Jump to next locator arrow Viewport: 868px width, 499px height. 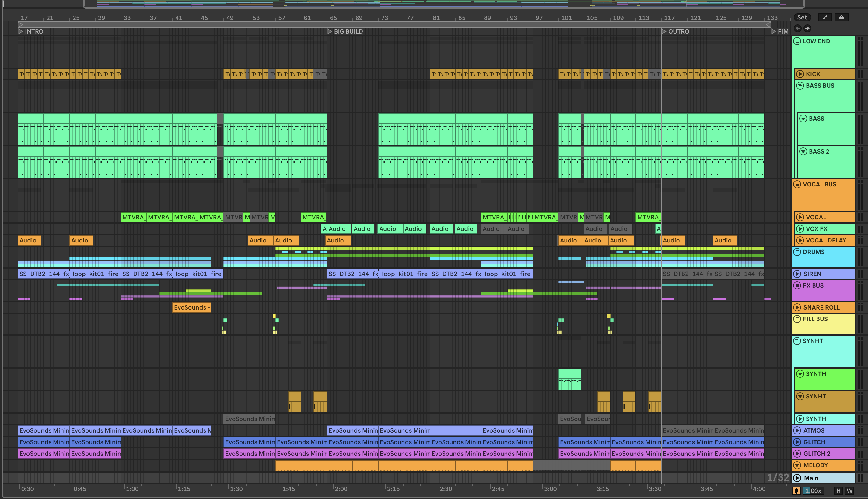(807, 28)
